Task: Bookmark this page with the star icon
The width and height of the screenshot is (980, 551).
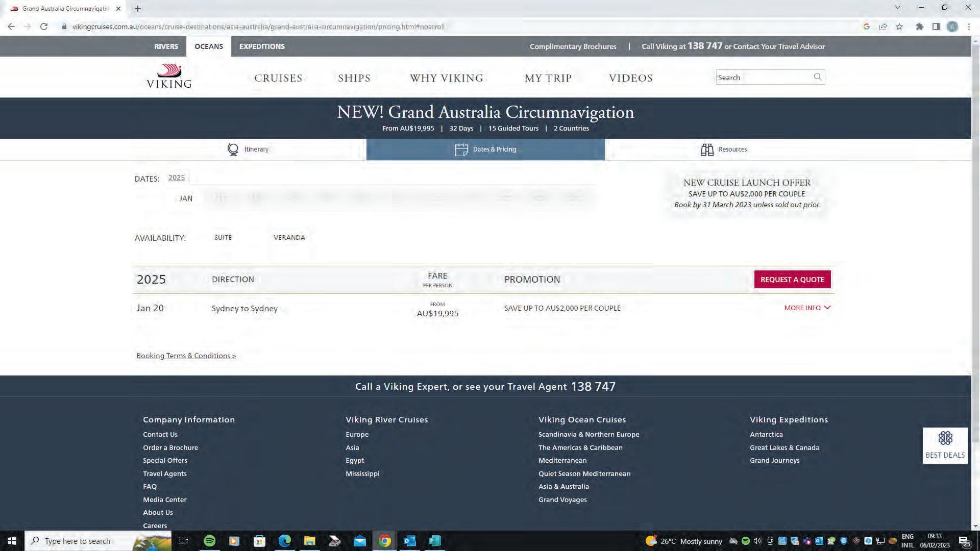Action: (x=899, y=27)
